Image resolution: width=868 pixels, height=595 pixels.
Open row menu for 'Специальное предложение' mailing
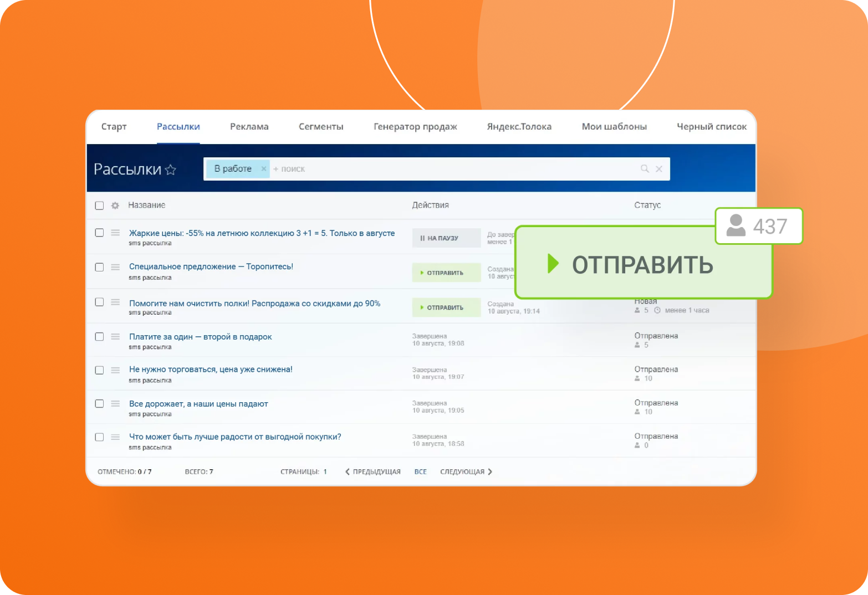point(115,267)
